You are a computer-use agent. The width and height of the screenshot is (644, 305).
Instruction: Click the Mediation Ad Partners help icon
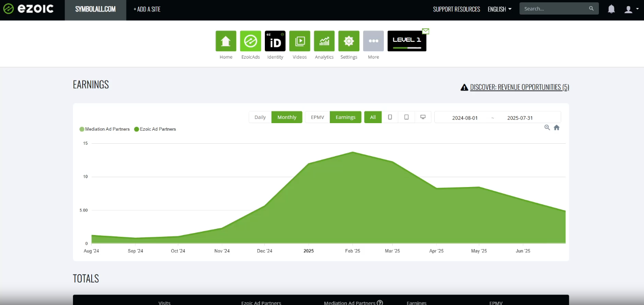pyautogui.click(x=380, y=303)
